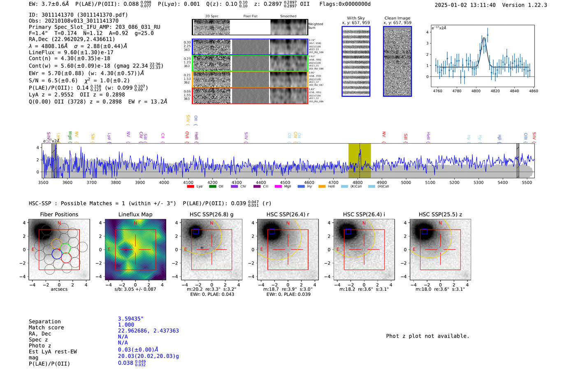This screenshot has width=576, height=392.
Task: Click the blue fiber circle in Fiber Positions
Action: point(57,254)
